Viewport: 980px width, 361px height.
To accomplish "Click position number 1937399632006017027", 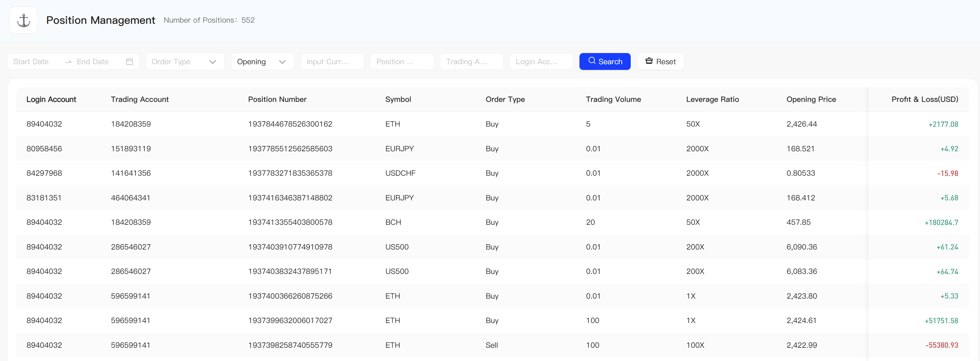I will 290,320.
